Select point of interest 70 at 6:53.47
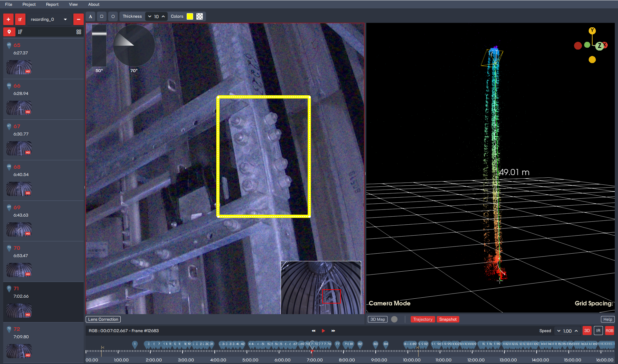The image size is (618, 364). point(43,262)
